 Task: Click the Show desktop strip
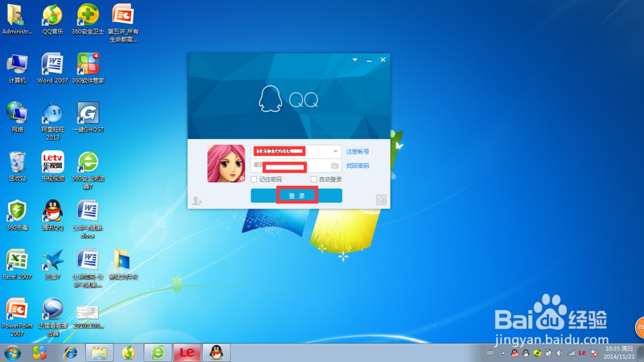(641, 353)
